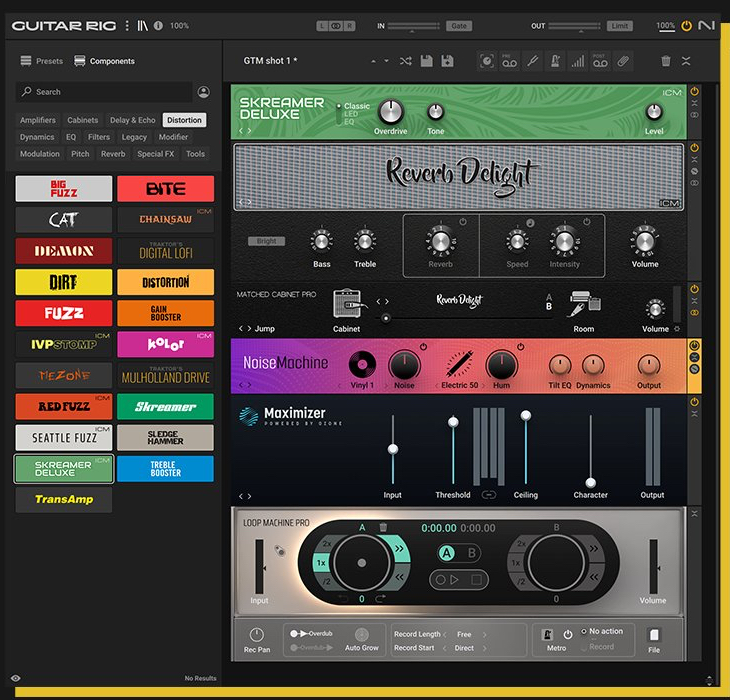Viewport: 730px width, 700px height.
Task: Open the Tuner tool icon
Action: [x=533, y=61]
